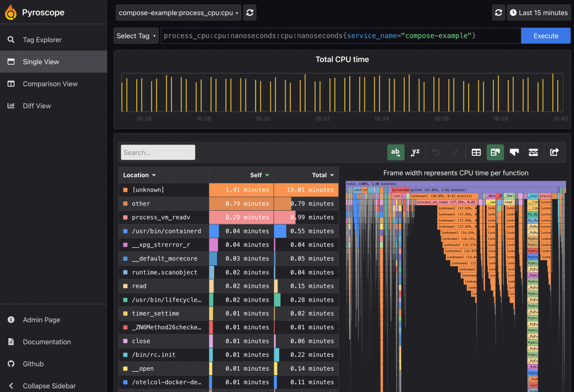Image resolution: width=574 pixels, height=392 pixels.
Task: Click the process_vm_readv (27.35%) flamegraph frame
Action: click(447, 202)
